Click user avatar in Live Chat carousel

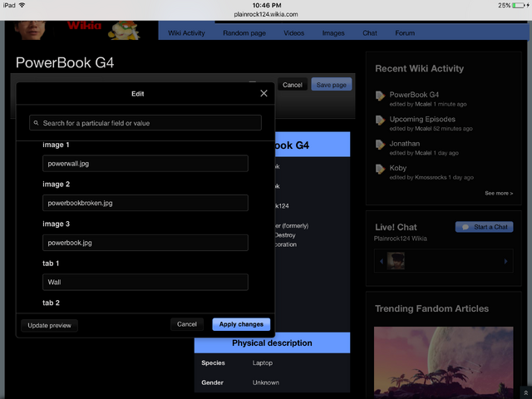point(396,261)
